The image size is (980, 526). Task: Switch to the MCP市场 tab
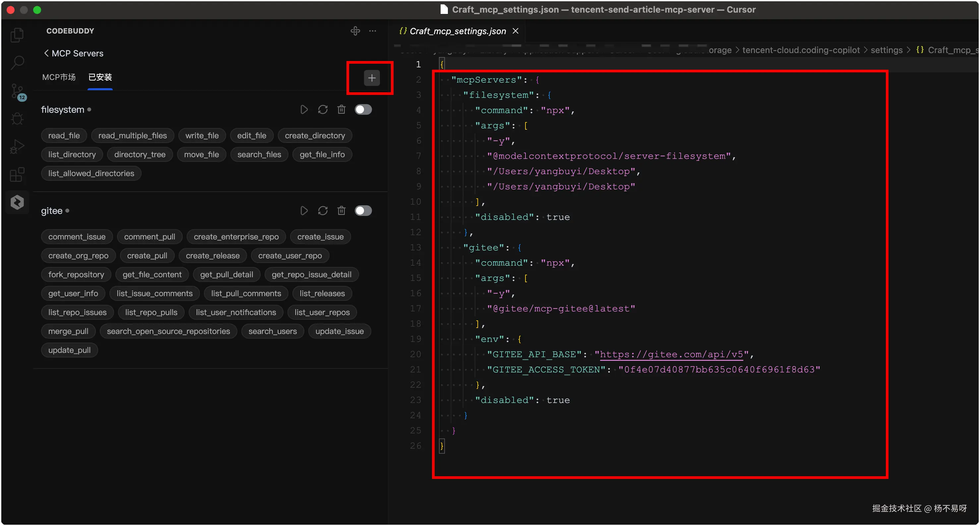click(x=59, y=77)
